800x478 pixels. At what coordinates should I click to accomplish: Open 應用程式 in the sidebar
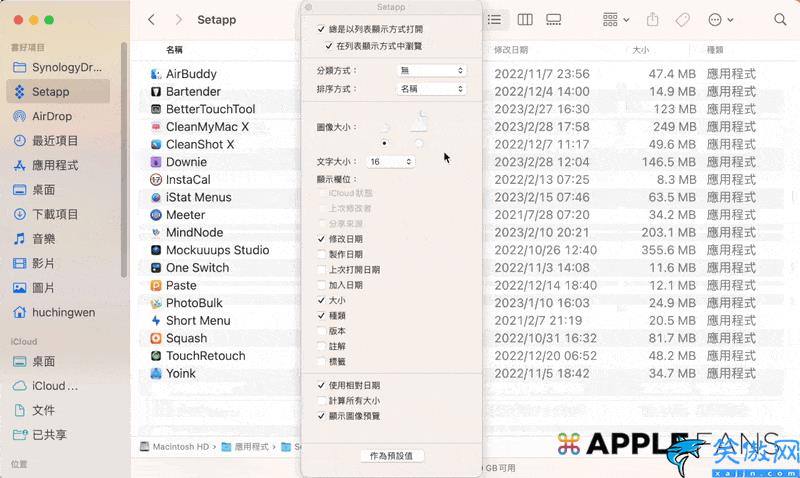(x=58, y=165)
